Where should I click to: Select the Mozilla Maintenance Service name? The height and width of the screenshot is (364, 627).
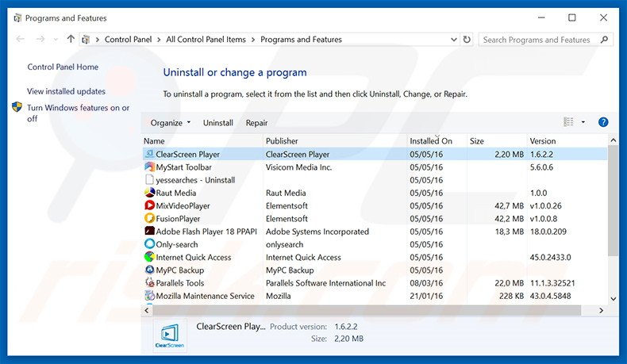tap(205, 296)
